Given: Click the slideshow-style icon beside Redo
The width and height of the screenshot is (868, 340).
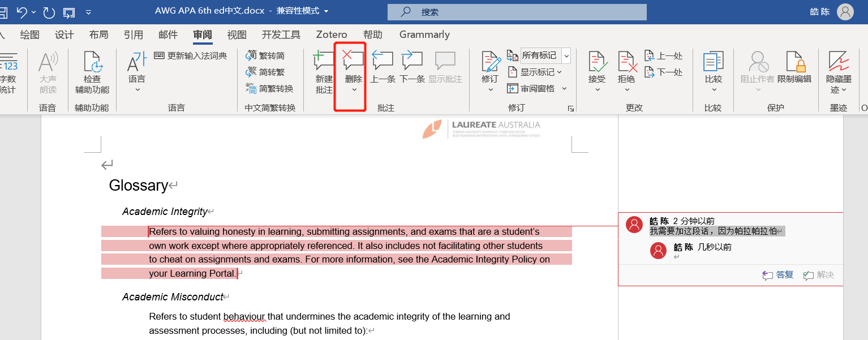Looking at the screenshot, I should tap(69, 12).
